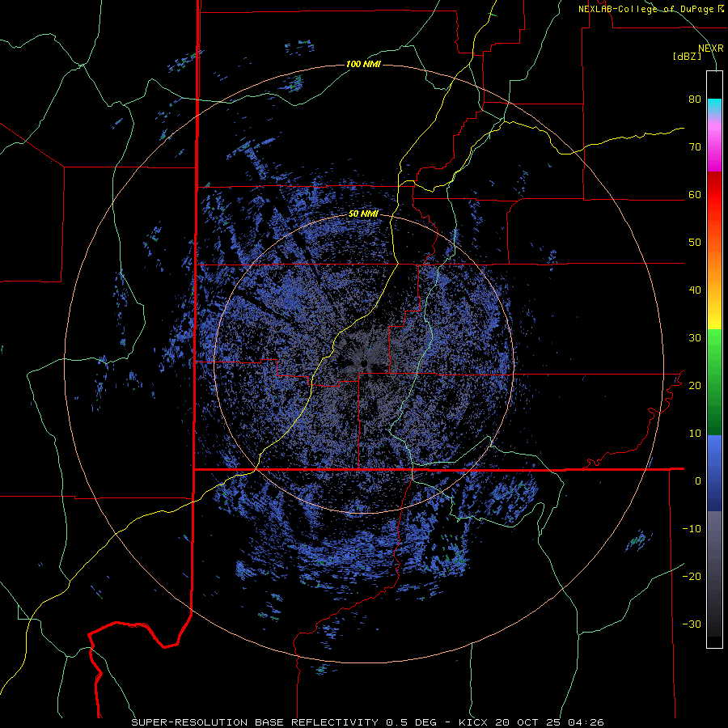728x728 pixels.
Task: Click the 100 NMI range ring label
Action: pos(363,64)
